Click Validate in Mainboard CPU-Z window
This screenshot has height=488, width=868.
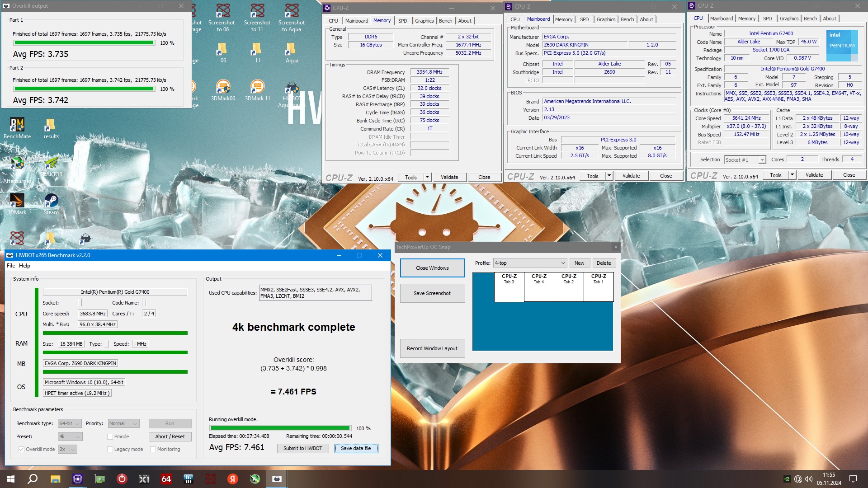point(631,176)
